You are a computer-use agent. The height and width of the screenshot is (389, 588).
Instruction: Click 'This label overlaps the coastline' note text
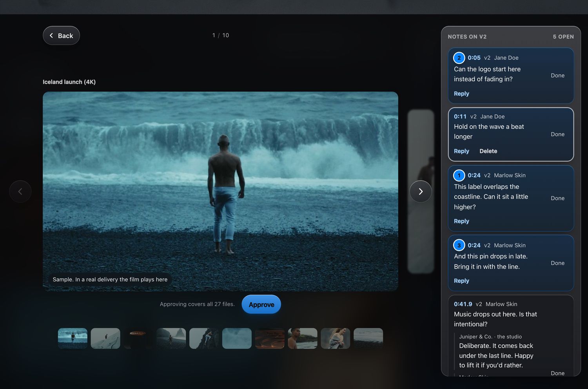coord(491,197)
